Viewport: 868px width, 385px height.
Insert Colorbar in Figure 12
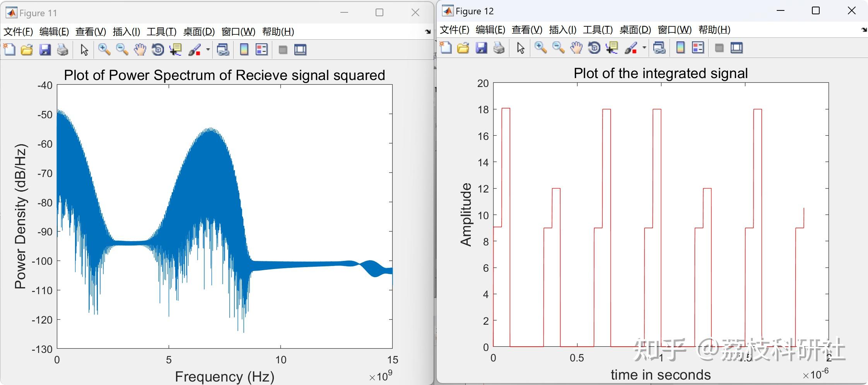pyautogui.click(x=680, y=48)
